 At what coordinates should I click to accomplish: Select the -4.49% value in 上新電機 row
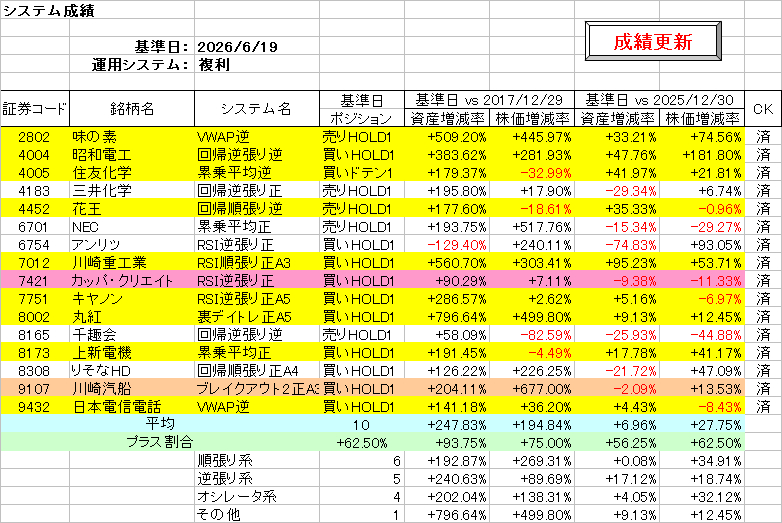pos(532,352)
